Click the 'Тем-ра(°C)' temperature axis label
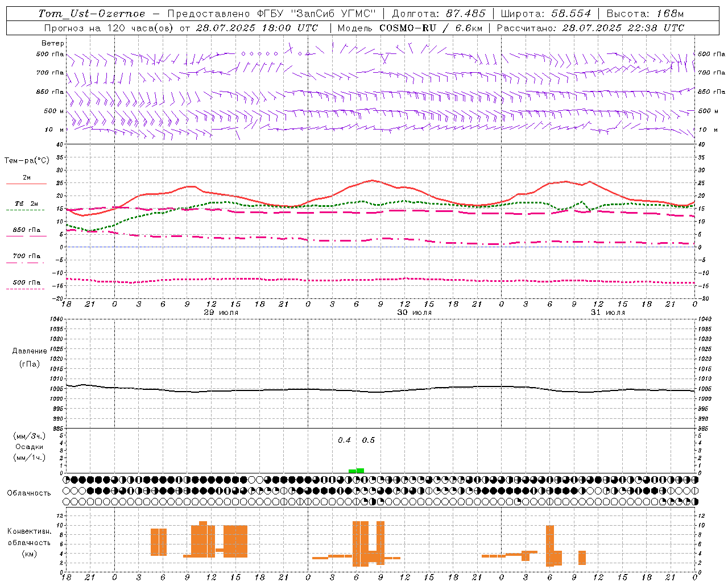728x582 pixels. (27, 161)
